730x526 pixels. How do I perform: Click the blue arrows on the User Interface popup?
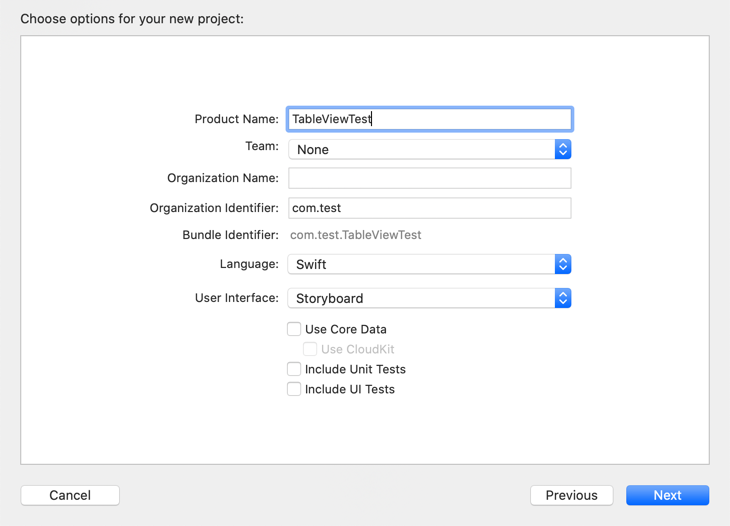tap(563, 298)
